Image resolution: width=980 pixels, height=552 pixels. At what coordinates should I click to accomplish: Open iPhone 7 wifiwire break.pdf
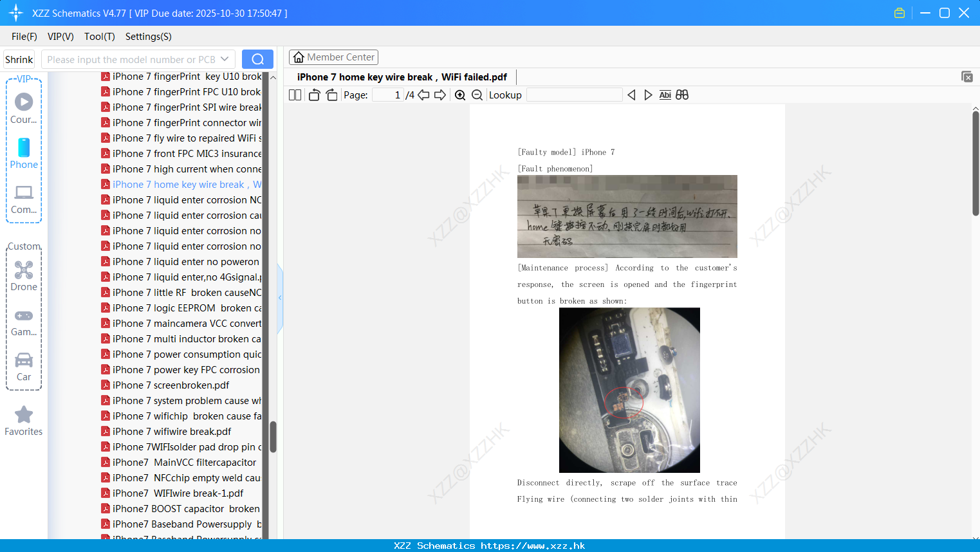pyautogui.click(x=166, y=432)
